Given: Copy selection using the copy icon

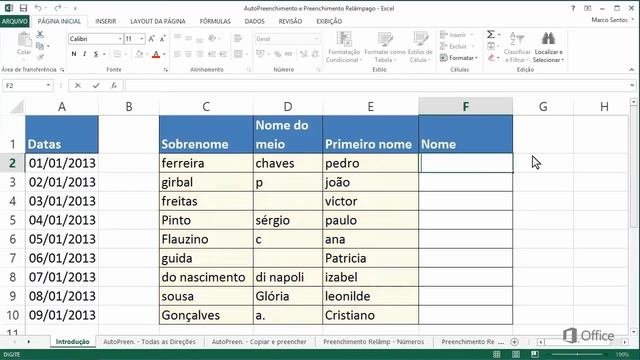Looking at the screenshot, I should coord(40,46).
